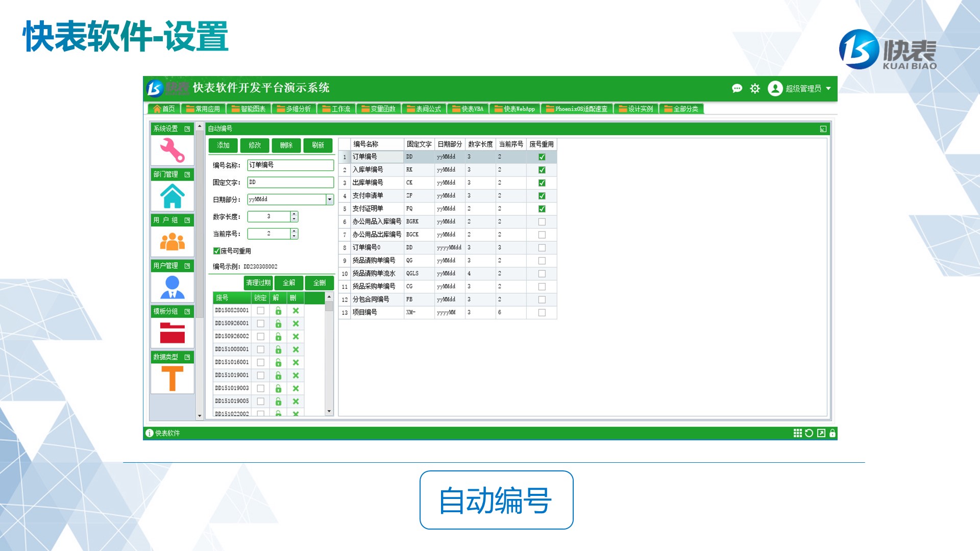Open the Data Type T icon
Image resolution: width=980 pixels, height=551 pixels.
[x=173, y=379]
